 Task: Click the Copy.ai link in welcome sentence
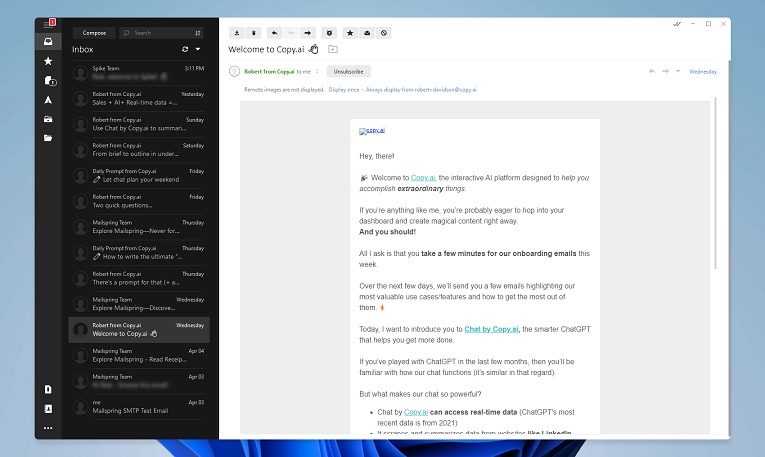point(423,178)
